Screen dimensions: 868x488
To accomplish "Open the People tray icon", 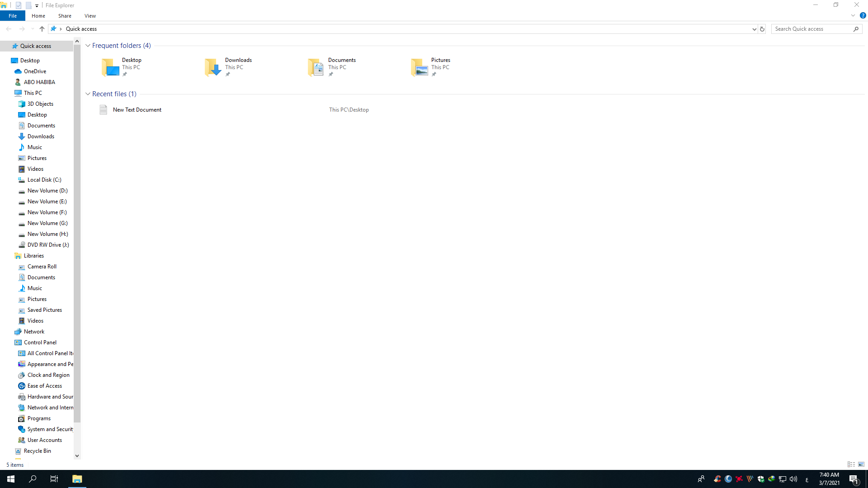I will (701, 479).
